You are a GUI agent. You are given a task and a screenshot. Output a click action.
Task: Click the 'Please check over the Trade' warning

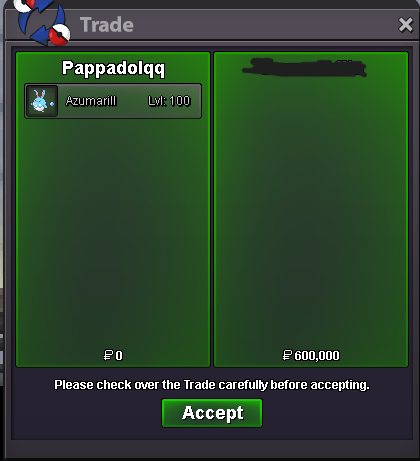coord(212,385)
